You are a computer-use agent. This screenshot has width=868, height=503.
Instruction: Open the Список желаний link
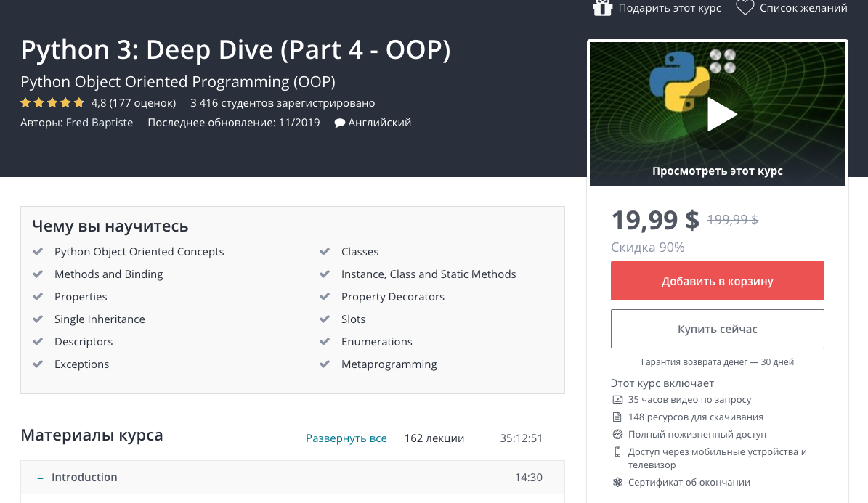coord(803,8)
